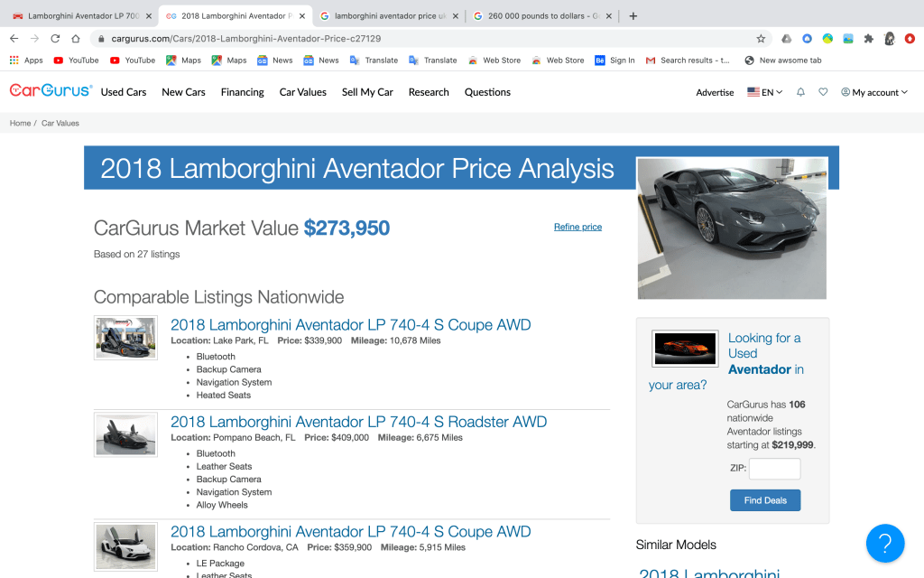The image size is (924, 578).
Task: Open the LP 740-4 S Roadster AWD listing
Action: pos(358,422)
